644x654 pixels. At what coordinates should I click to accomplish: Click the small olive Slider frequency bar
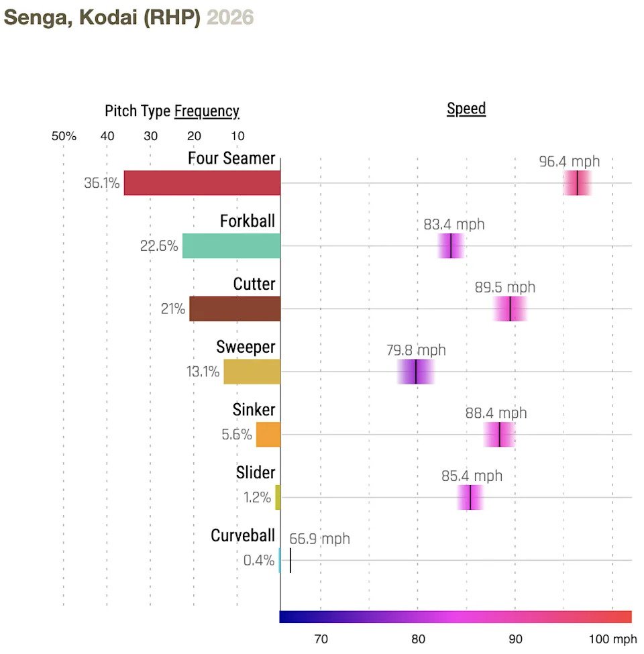click(278, 498)
